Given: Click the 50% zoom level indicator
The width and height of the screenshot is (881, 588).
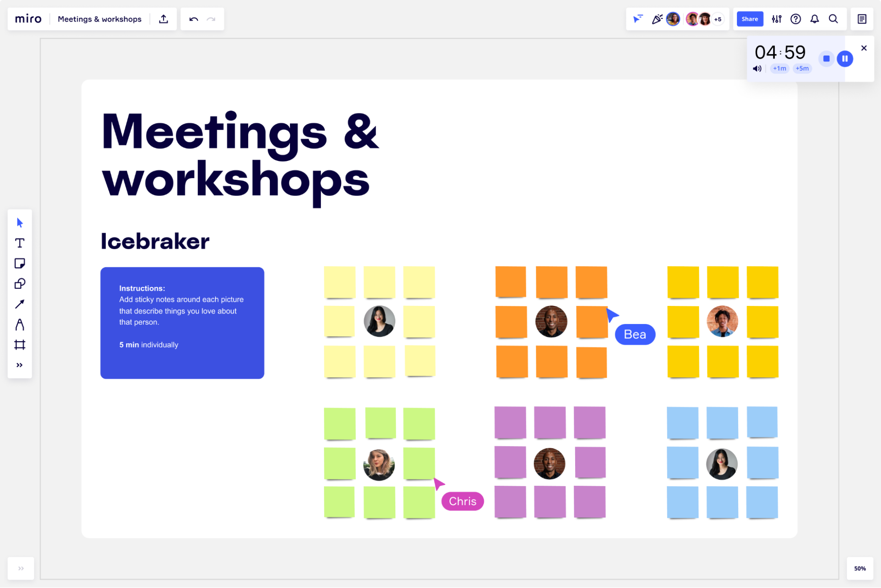Looking at the screenshot, I should coord(860,568).
